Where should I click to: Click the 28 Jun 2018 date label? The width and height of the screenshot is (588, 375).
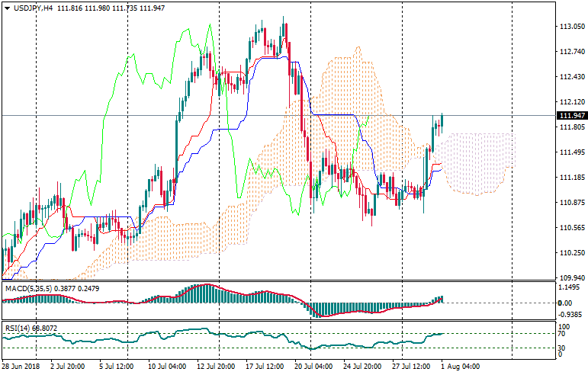(x=21, y=367)
